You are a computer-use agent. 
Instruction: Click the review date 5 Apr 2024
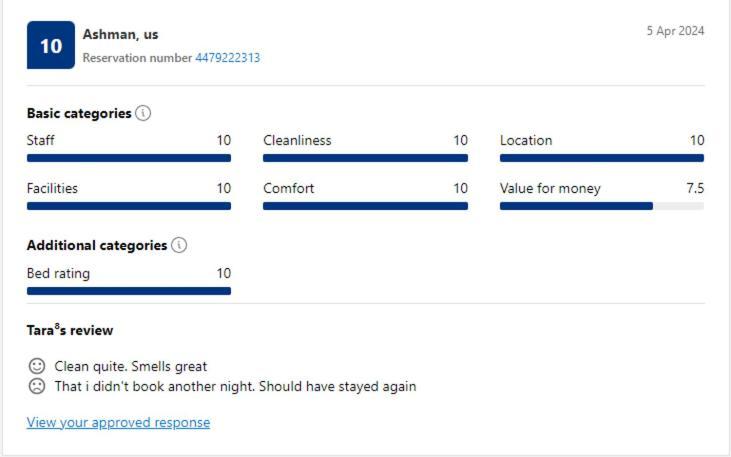point(675,31)
